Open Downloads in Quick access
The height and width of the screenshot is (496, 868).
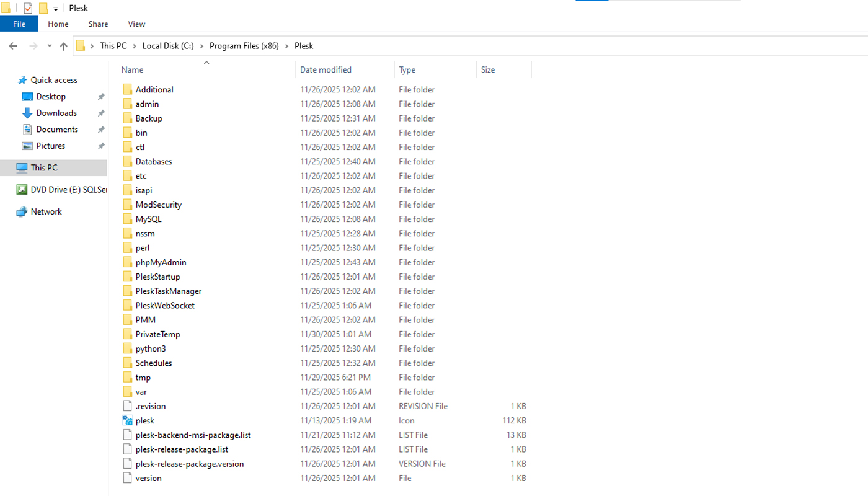(56, 113)
